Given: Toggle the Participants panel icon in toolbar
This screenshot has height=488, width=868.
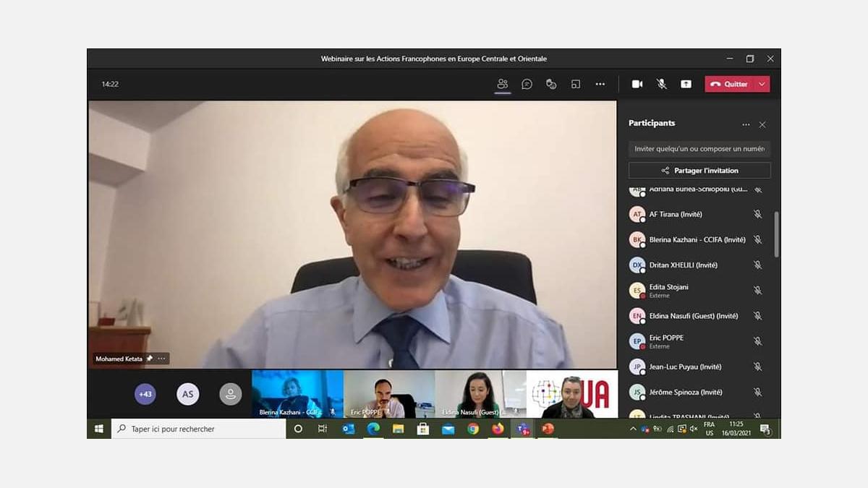Looking at the screenshot, I should click(x=503, y=84).
